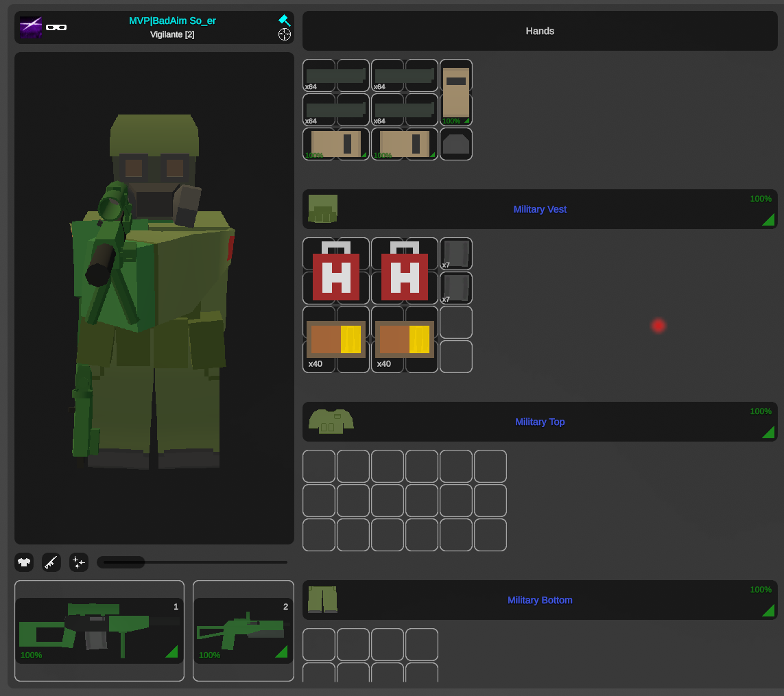Click the Military Top header
The image size is (784, 696).
click(x=540, y=422)
